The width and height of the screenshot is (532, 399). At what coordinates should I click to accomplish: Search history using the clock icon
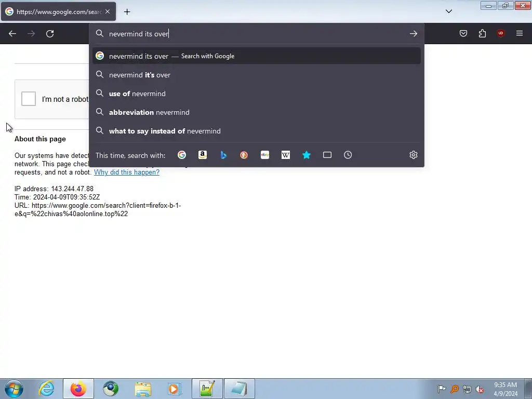pyautogui.click(x=348, y=155)
